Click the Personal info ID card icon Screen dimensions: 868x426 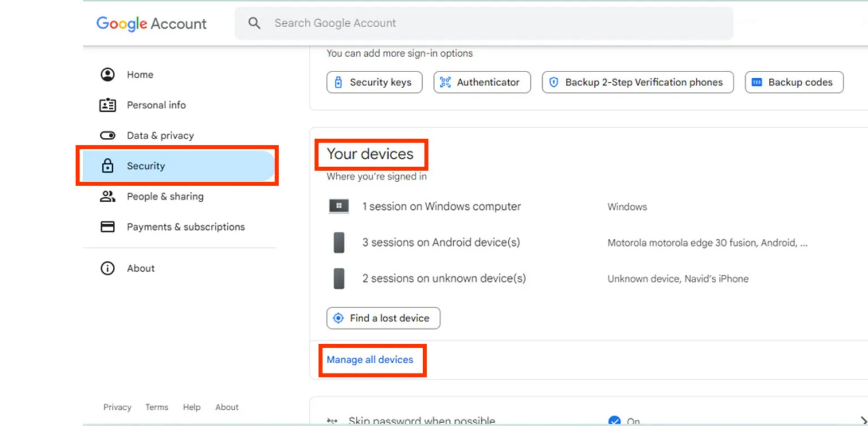[x=108, y=105]
